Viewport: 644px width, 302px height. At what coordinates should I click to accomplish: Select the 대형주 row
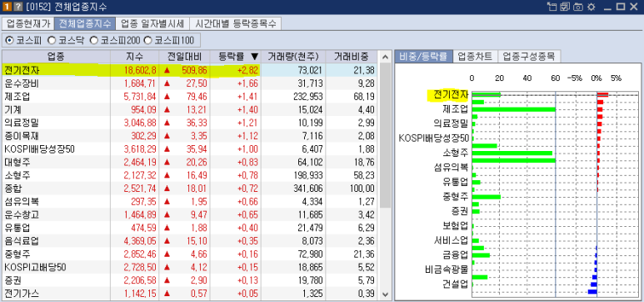[x=189, y=162]
